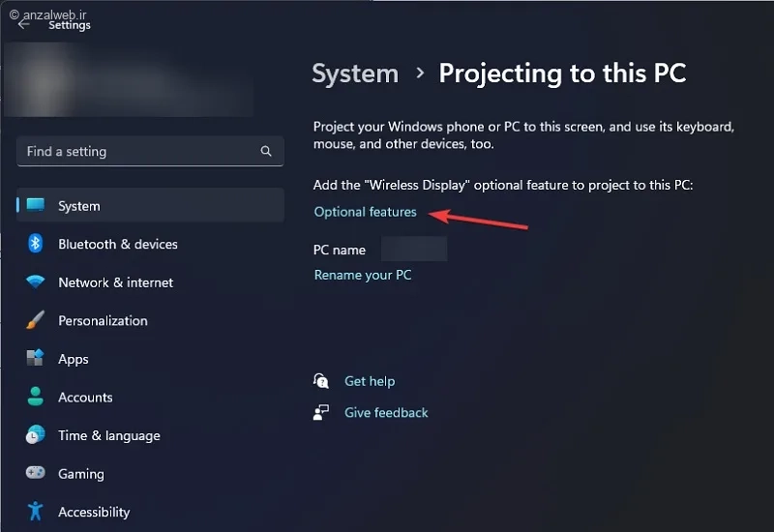Click the Accessibility figure icon

36,512
